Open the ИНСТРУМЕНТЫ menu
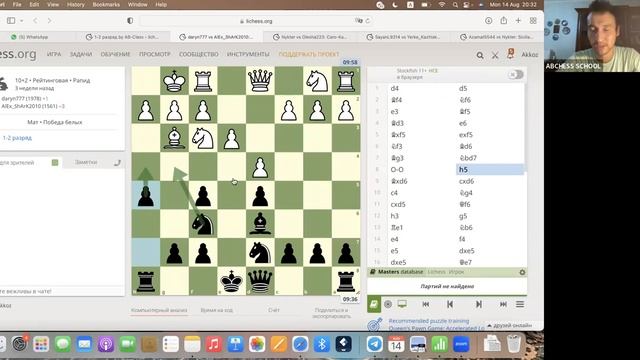Screen dimensions: 640x360 248,54
